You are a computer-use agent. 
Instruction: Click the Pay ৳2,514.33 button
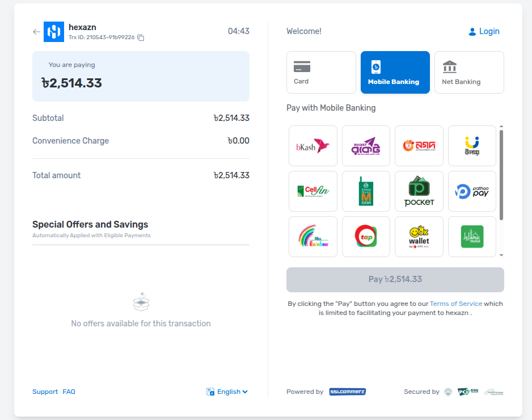coord(395,280)
